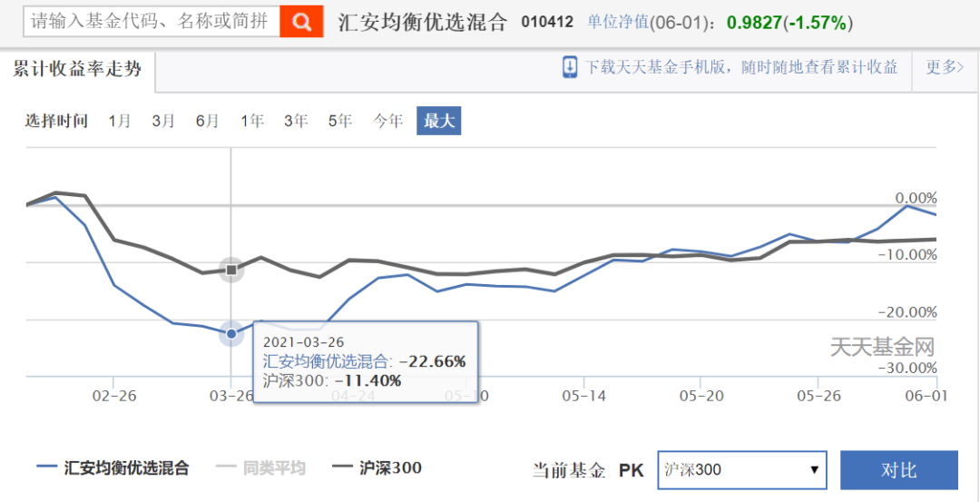Viewport: 980px width, 502px height.
Task: Select the 今年 time range
Action: click(x=388, y=121)
